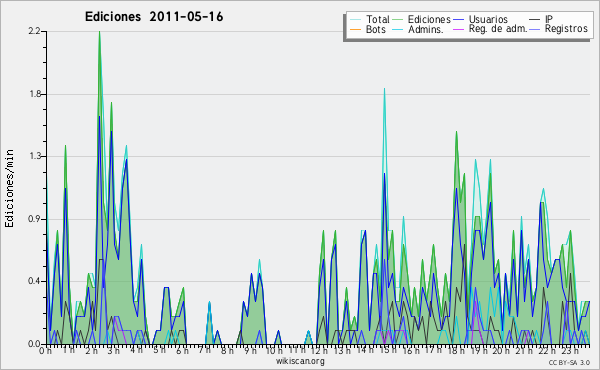Click the '20 h' x-axis label
This screenshot has height=370, width=600.
pyautogui.click(x=501, y=350)
